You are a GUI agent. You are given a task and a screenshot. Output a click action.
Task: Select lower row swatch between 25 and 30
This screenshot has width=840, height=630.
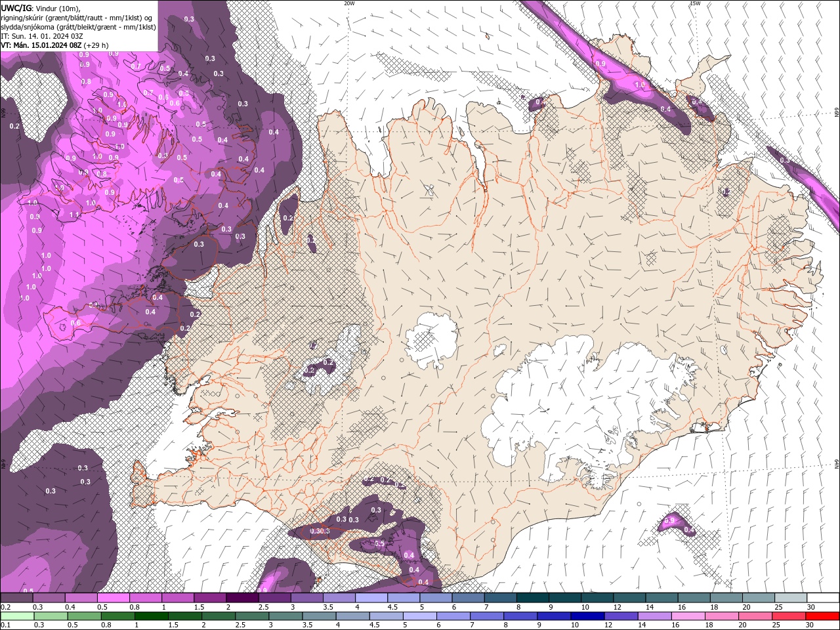pyautogui.click(x=788, y=616)
